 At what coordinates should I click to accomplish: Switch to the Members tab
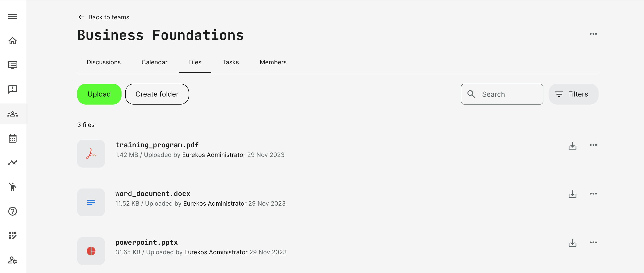pos(273,62)
